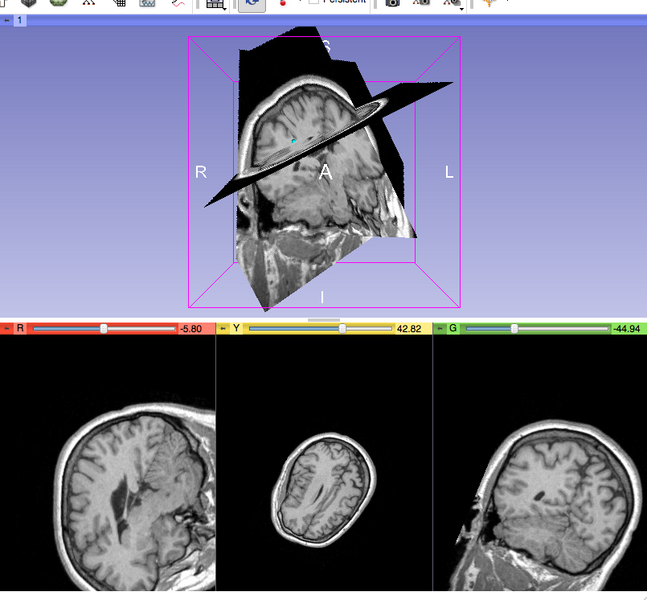Pin the yellow slice view controller
This screenshot has width=647, height=600.
[224, 328]
